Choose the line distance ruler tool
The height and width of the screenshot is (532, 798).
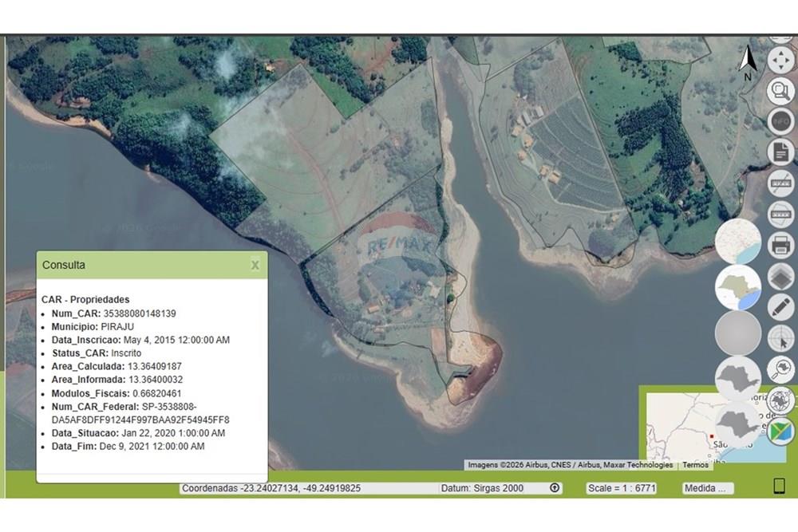click(780, 183)
